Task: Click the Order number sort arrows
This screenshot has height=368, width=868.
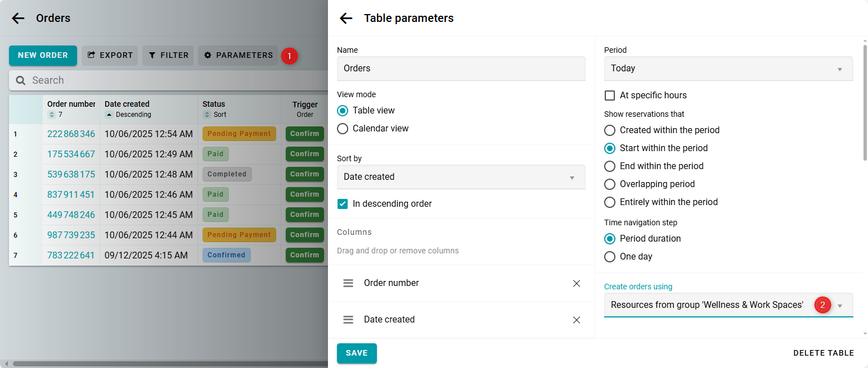Action: (51, 115)
